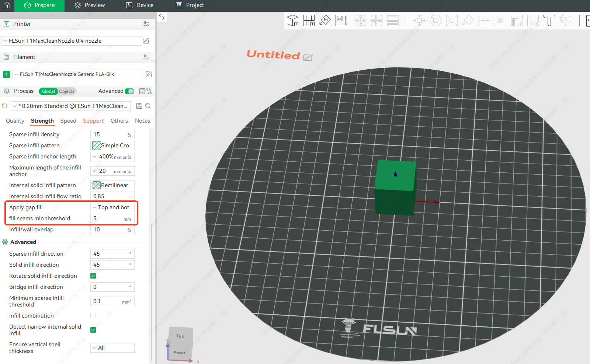Switch process scope to Objects
This screenshot has height=364, width=590.
coord(67,91)
